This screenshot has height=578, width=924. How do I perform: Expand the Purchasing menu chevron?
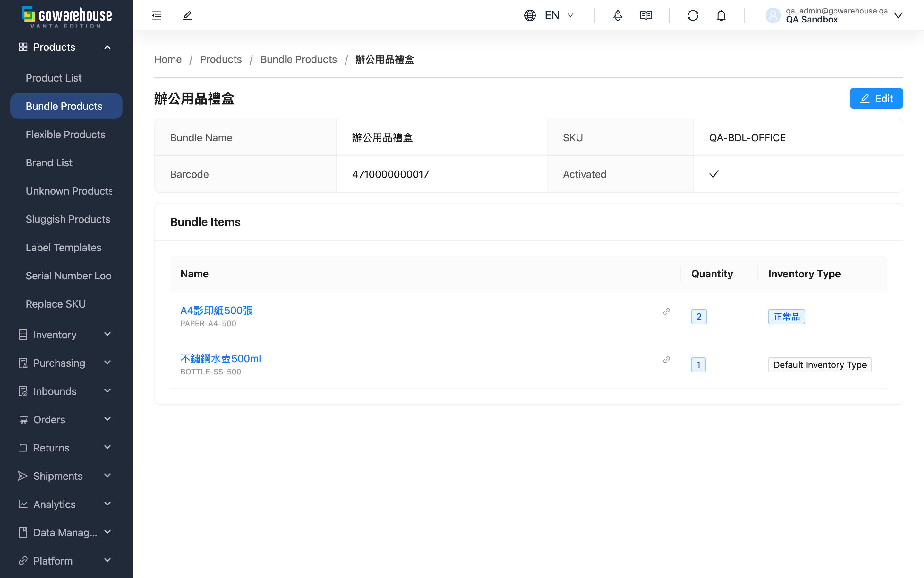coord(107,363)
